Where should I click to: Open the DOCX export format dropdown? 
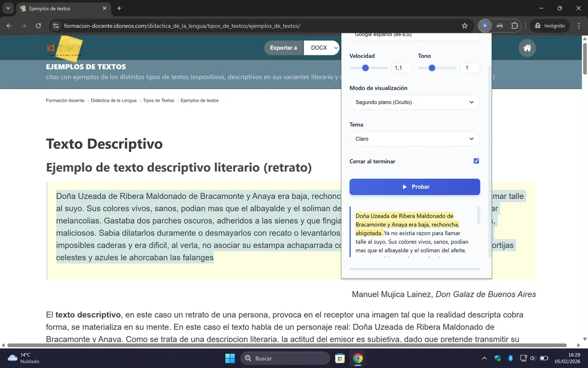point(321,48)
